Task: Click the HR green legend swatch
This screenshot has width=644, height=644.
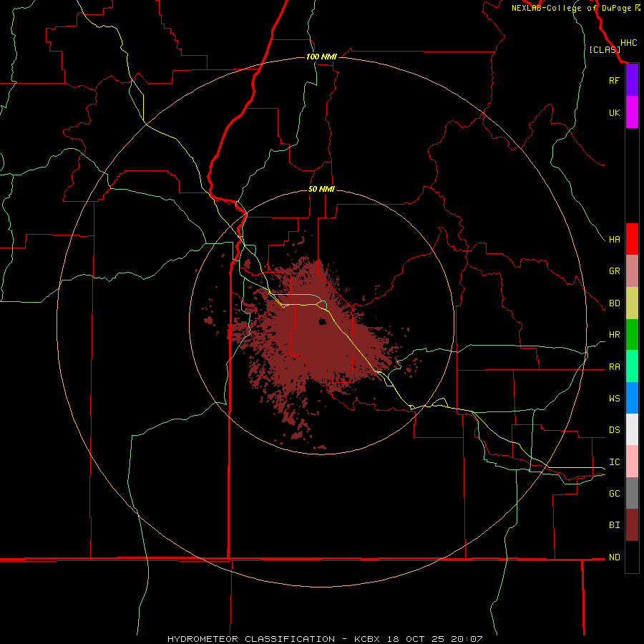Action: [632, 335]
